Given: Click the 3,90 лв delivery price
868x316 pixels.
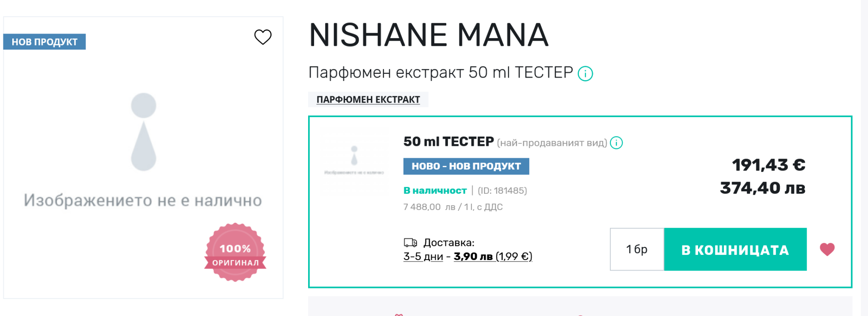Looking at the screenshot, I should click(473, 257).
